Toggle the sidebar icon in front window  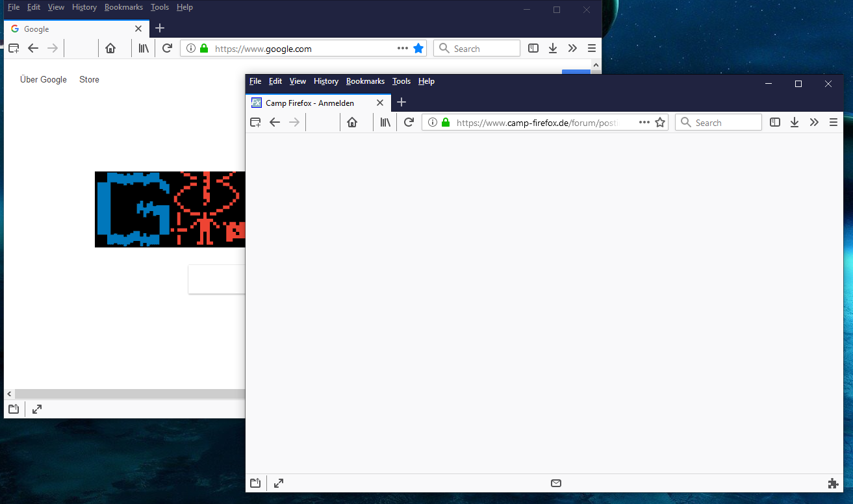coord(774,122)
